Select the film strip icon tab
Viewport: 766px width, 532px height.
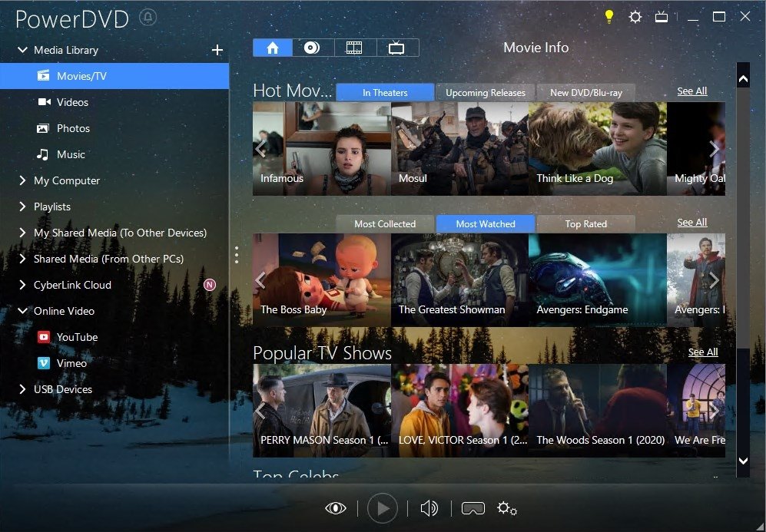pos(354,48)
